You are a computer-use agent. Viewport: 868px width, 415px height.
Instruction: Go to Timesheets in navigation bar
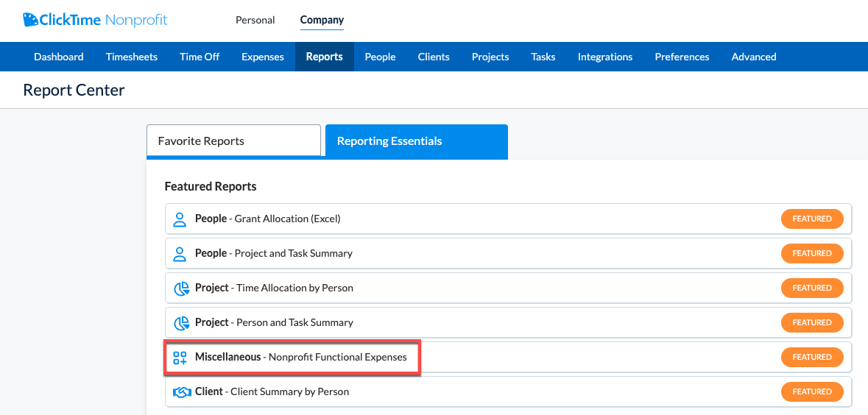coord(132,57)
